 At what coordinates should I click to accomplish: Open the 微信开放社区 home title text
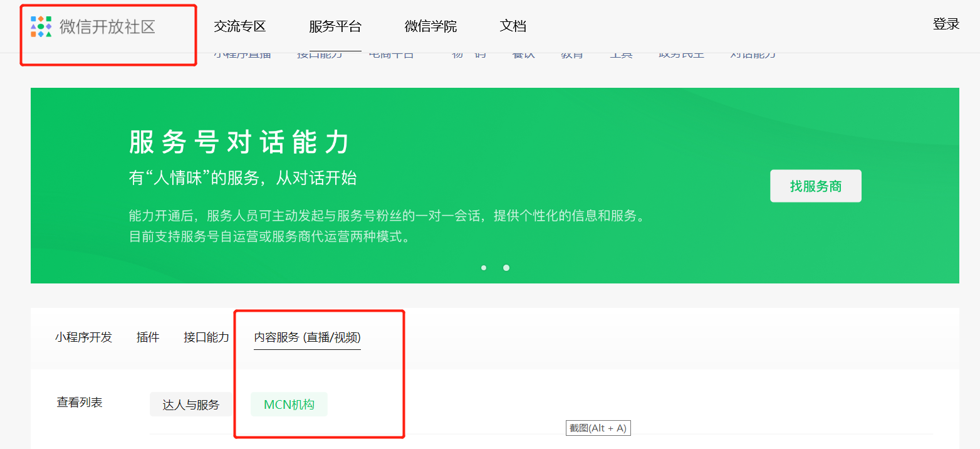click(x=107, y=27)
